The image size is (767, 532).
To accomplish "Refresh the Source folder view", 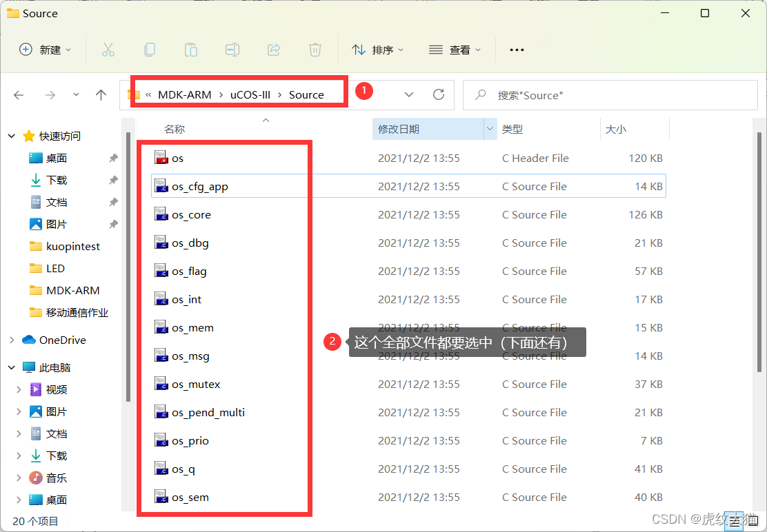I will pyautogui.click(x=439, y=94).
